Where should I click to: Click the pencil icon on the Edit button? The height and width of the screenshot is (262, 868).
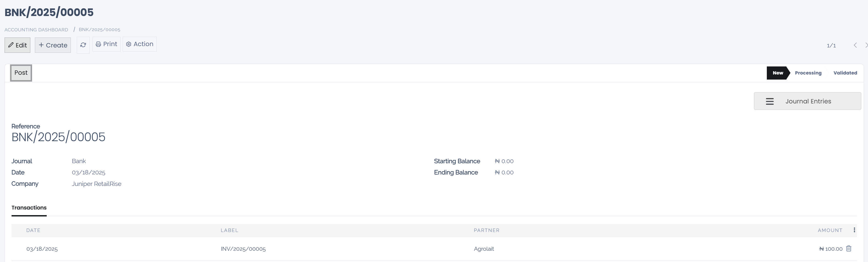[x=11, y=45]
